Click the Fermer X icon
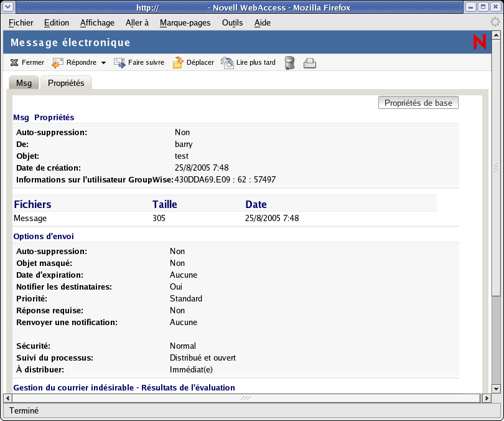 point(14,62)
